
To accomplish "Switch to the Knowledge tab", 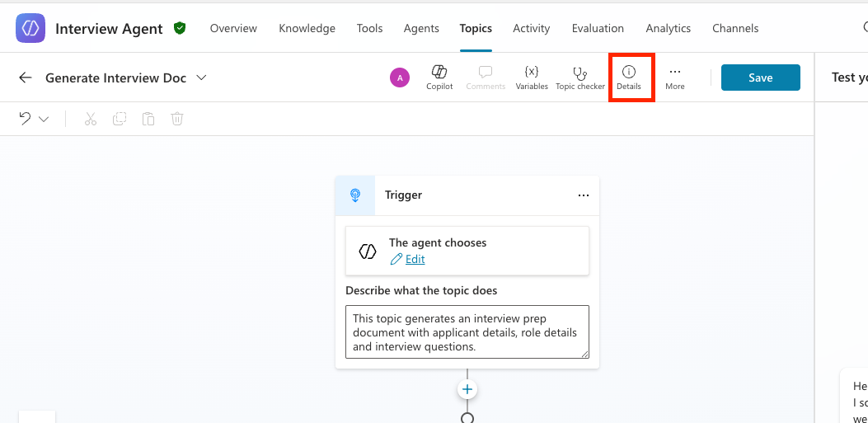I will (307, 28).
